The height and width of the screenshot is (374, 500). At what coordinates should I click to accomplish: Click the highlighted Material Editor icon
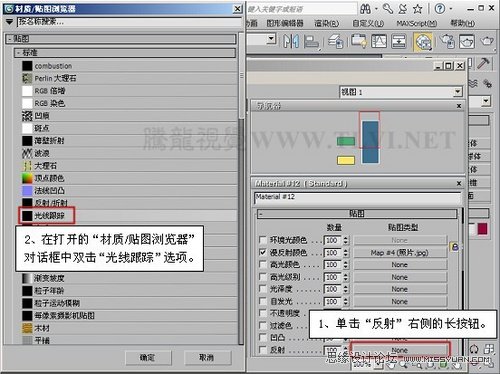pos(423,42)
